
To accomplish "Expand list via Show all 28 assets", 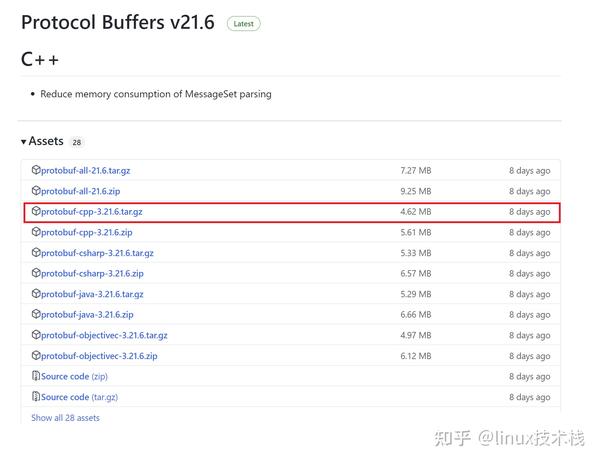I will (x=65, y=418).
